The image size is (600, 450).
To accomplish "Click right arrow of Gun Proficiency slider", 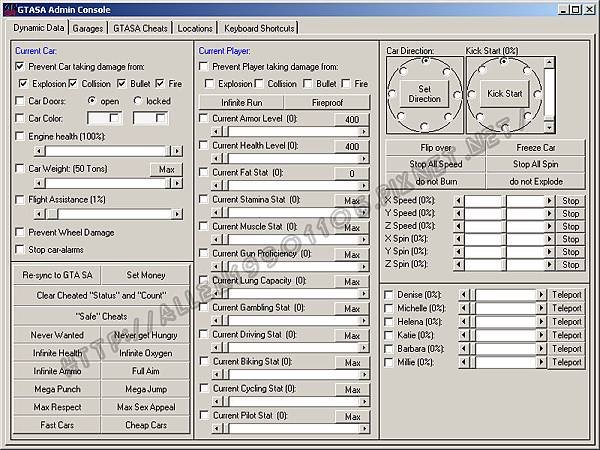I will [x=364, y=266].
